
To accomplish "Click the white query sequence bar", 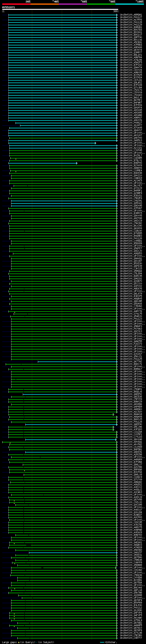I will click(x=60, y=9).
